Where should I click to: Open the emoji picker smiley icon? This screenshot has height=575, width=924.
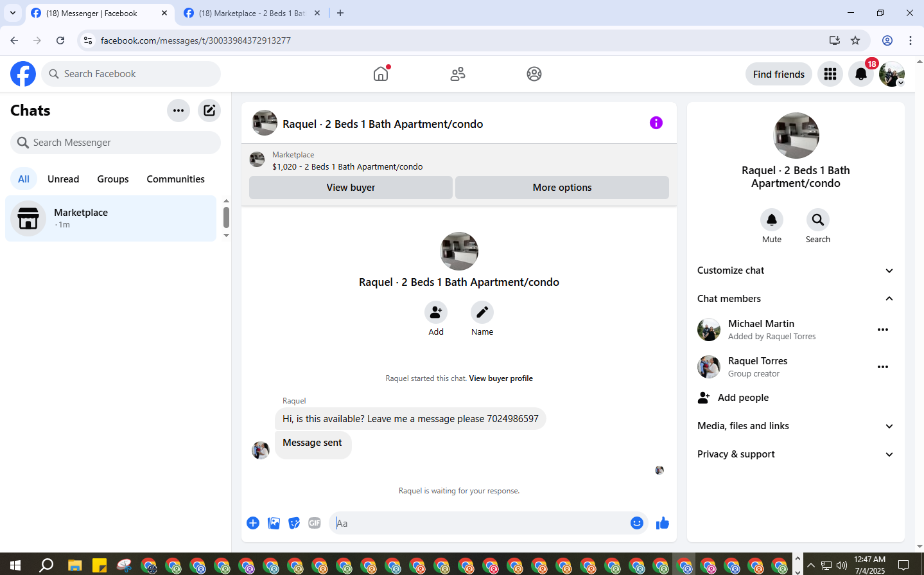click(637, 523)
